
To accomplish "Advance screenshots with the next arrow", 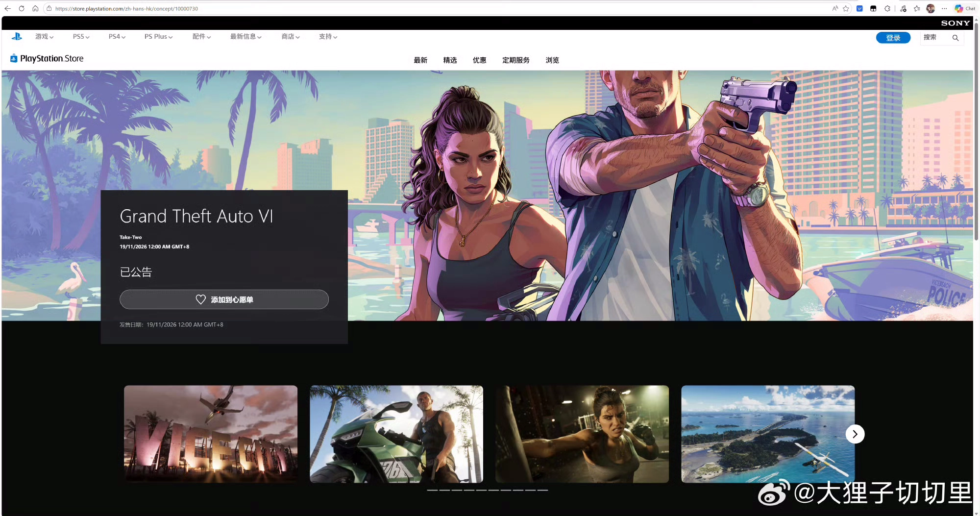I will point(855,434).
